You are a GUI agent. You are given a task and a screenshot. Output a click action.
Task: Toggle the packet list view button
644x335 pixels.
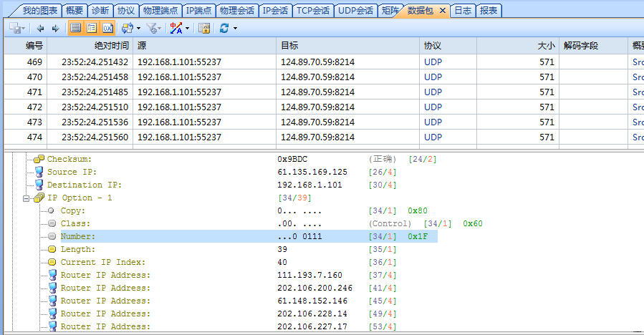click(x=76, y=29)
